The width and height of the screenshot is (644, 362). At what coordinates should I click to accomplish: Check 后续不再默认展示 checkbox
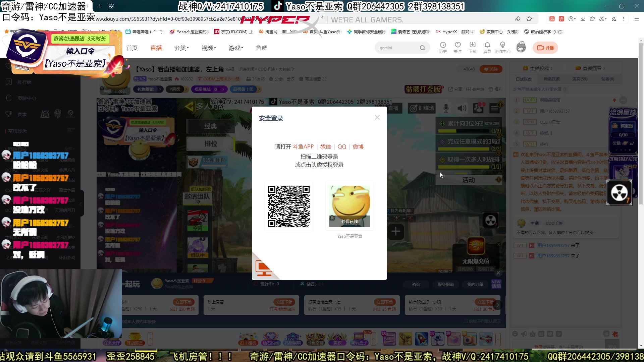[x=466, y=321]
